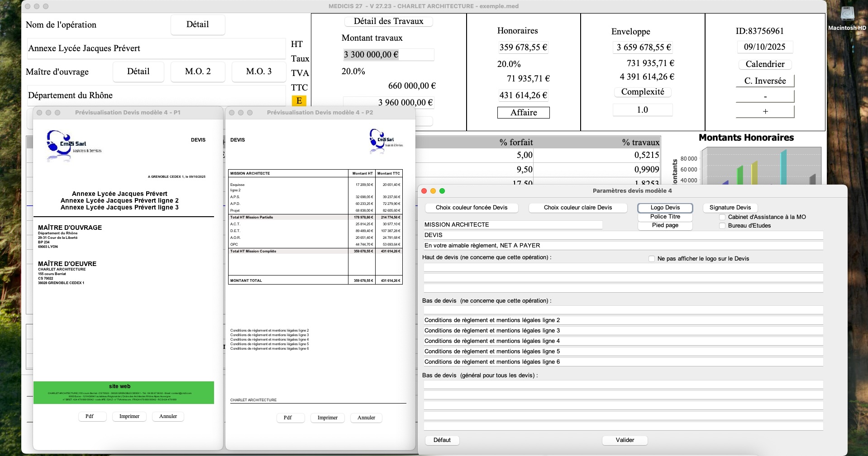Click Annuler in the P1 preview window
The width and height of the screenshot is (868, 456).
coord(168,417)
